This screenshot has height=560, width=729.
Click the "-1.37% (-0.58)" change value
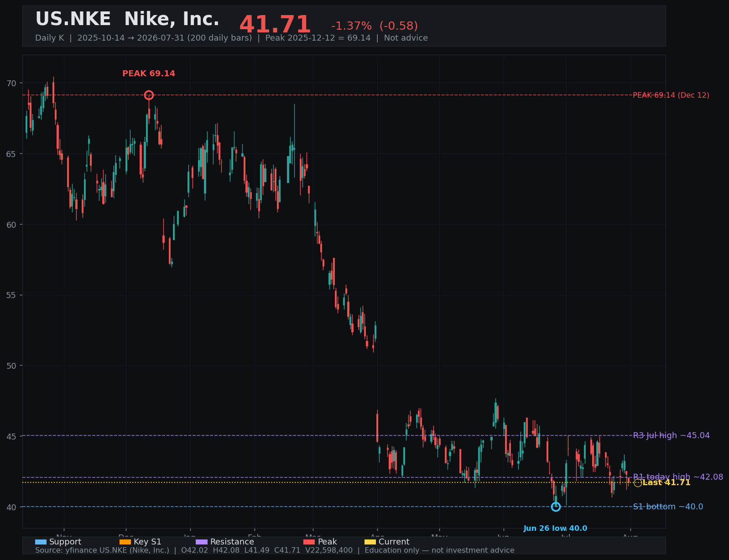point(375,26)
